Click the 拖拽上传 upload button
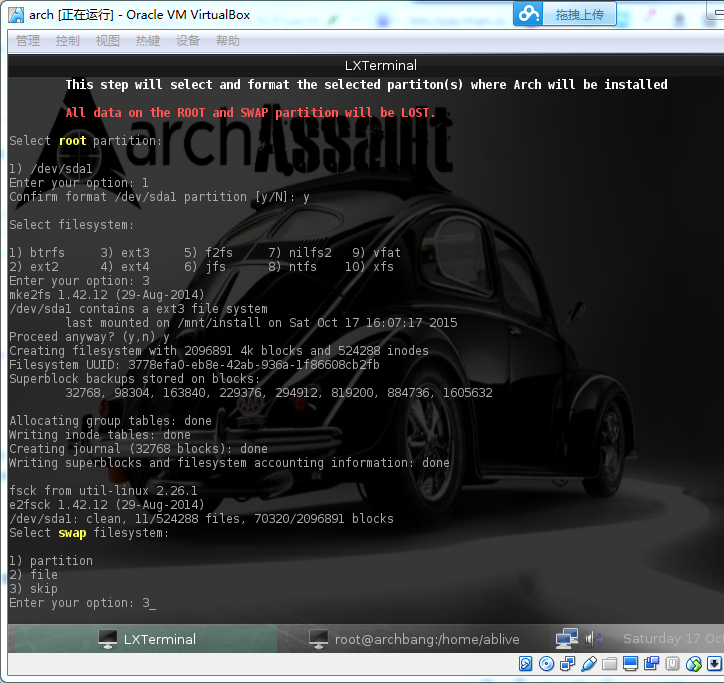The width and height of the screenshot is (724, 683). click(x=579, y=14)
